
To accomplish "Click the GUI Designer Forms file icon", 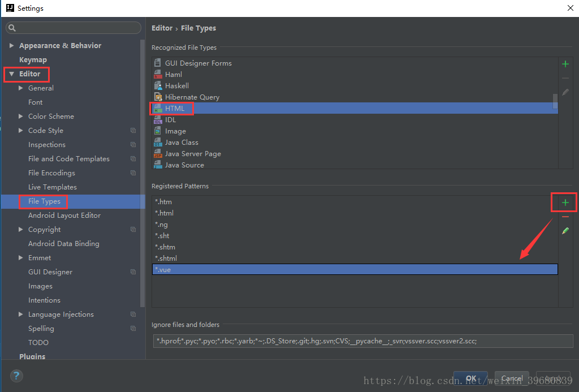I will (158, 63).
